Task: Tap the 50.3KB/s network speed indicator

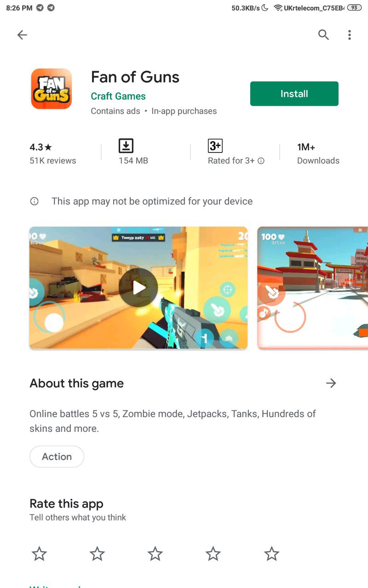Action: 246,8
